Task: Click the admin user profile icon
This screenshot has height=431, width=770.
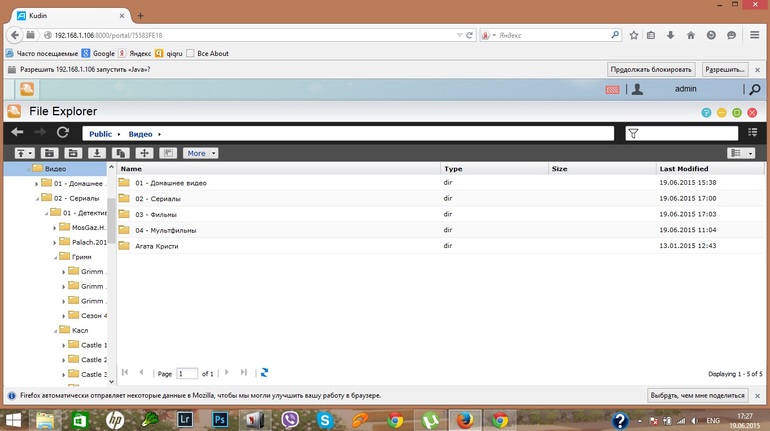Action: (x=637, y=90)
